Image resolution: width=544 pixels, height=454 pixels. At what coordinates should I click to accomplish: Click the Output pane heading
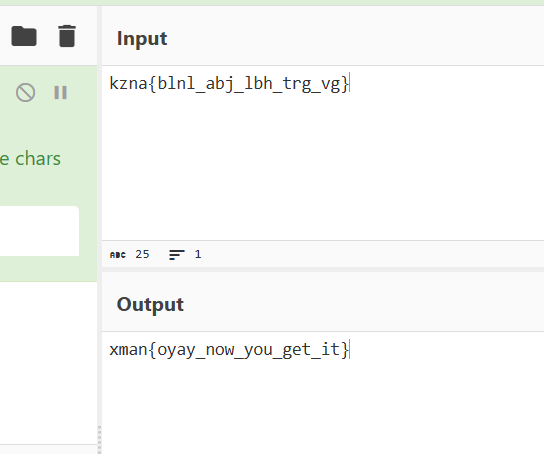coord(150,305)
